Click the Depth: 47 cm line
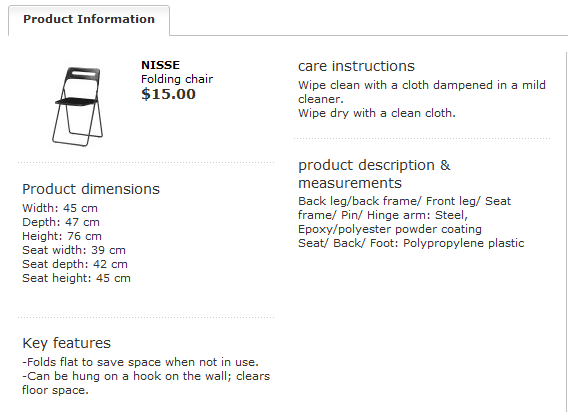The width and height of the screenshot is (568, 412). point(61,222)
